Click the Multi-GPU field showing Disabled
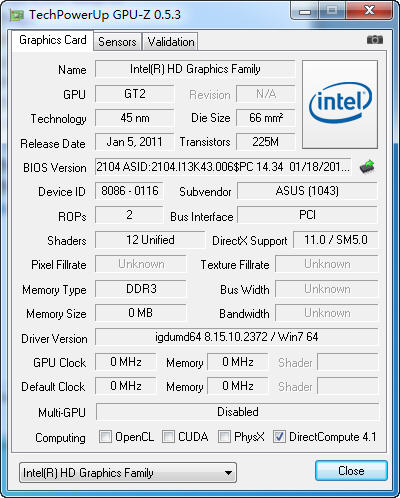400x498 pixels. (238, 412)
